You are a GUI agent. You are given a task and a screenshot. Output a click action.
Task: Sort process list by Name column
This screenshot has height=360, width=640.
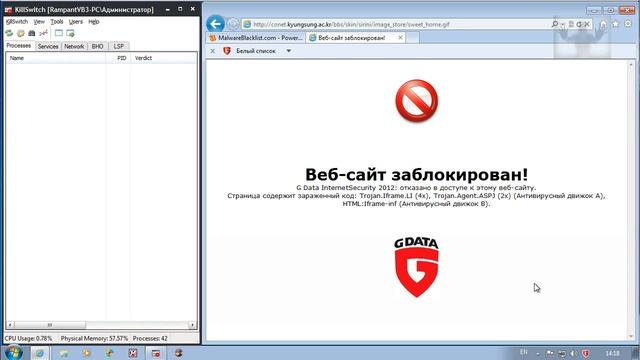(x=56, y=58)
